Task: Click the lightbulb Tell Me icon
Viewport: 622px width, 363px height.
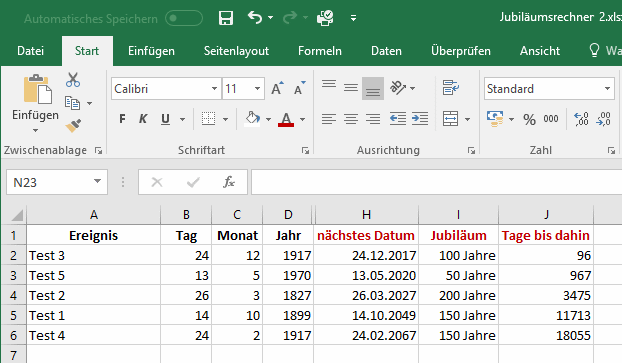Action: 594,50
